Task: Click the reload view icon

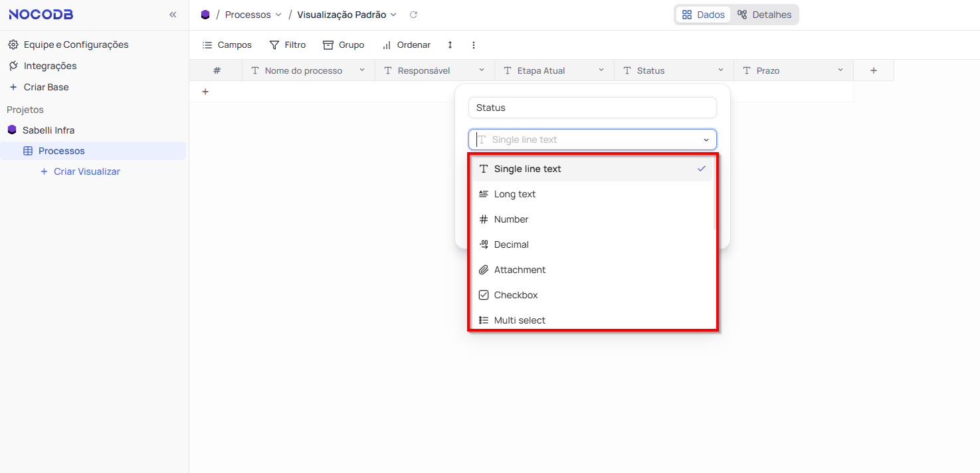Action: 413,15
